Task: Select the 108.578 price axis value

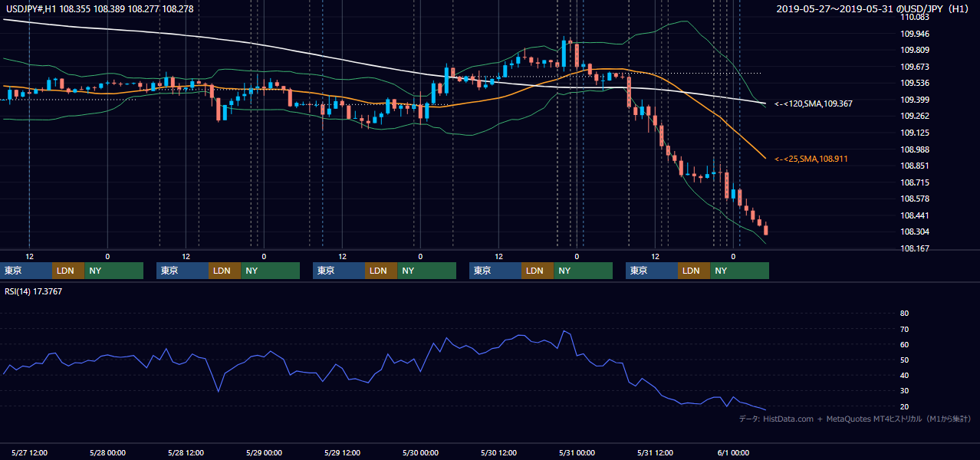Action: 916,199
